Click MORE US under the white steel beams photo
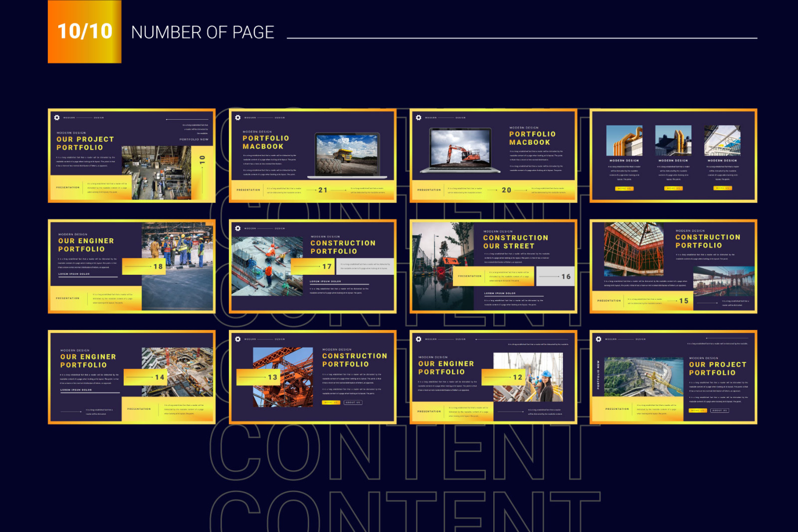Image resolution: width=798 pixels, height=532 pixels. (722, 188)
